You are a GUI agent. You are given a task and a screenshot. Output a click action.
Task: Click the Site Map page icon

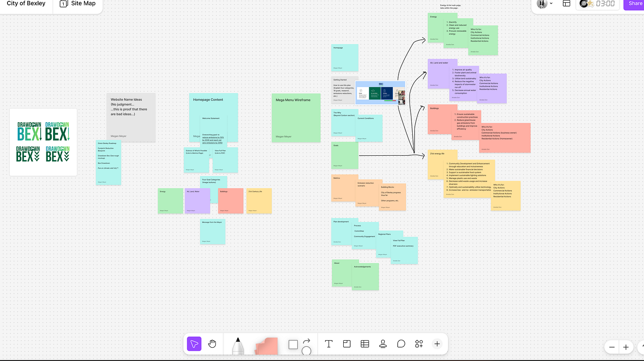[63, 4]
